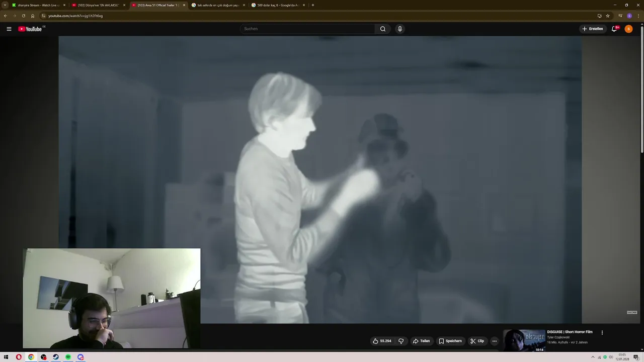The image size is (644, 362).
Task: Switch to Chrome in the taskbar
Action: 31,357
